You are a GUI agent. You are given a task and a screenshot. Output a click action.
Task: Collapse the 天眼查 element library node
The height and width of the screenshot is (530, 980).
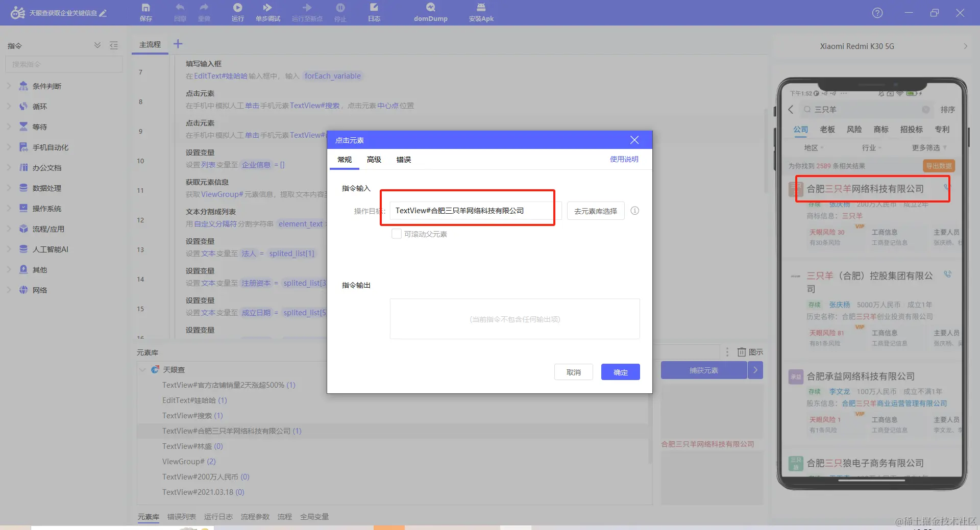click(143, 370)
